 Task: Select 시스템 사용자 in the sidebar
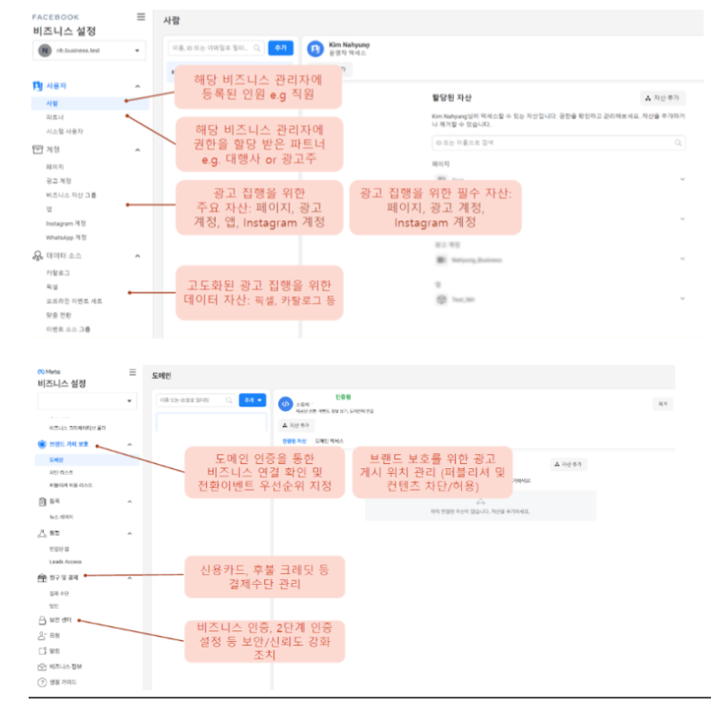click(x=64, y=132)
